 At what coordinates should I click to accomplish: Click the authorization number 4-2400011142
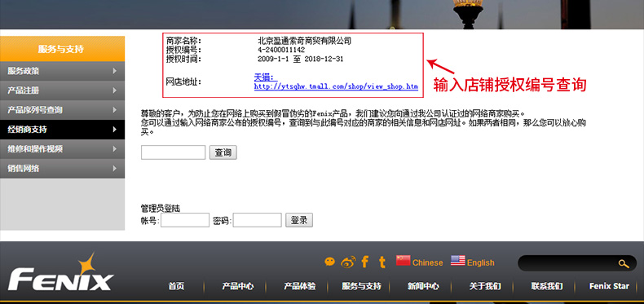281,50
